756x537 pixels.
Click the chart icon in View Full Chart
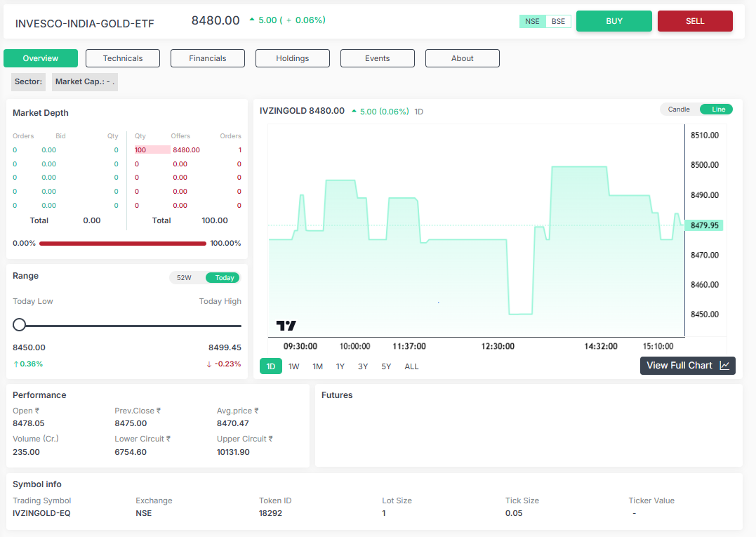[x=724, y=366]
